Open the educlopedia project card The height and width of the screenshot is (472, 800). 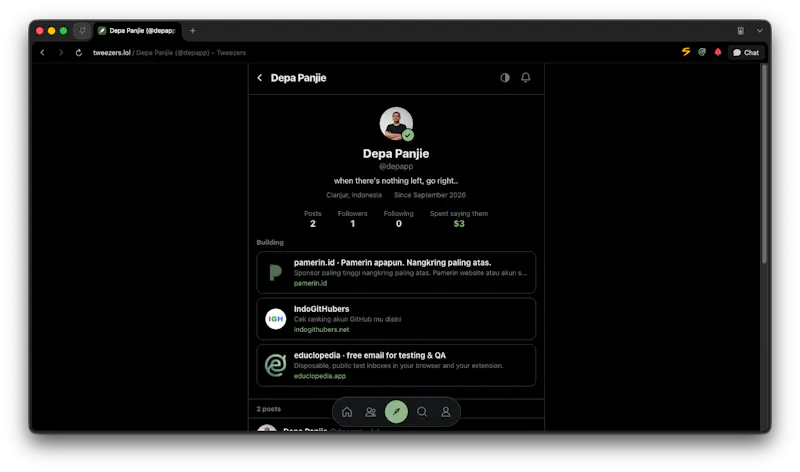click(396, 365)
